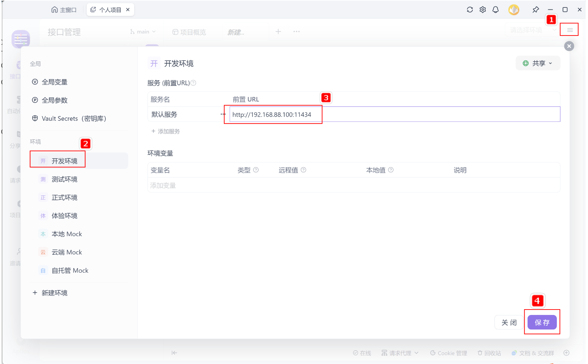Open settings gear icon in title bar

point(483,10)
